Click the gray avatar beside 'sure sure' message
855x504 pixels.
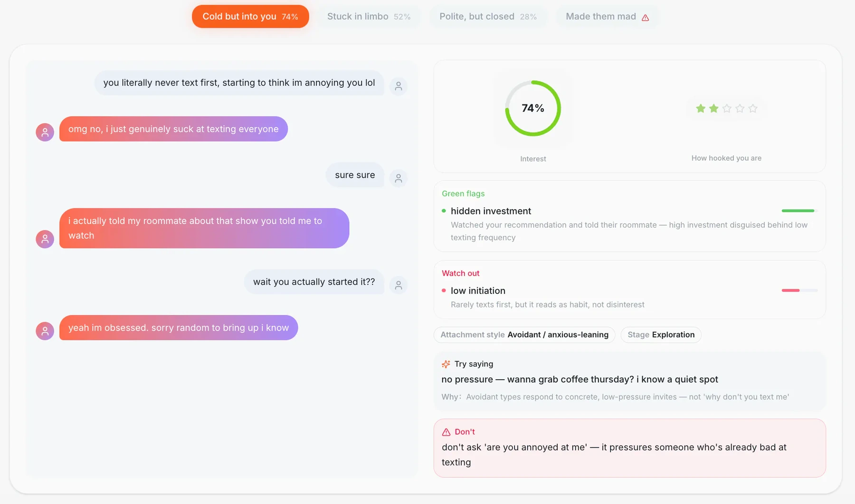tap(399, 178)
